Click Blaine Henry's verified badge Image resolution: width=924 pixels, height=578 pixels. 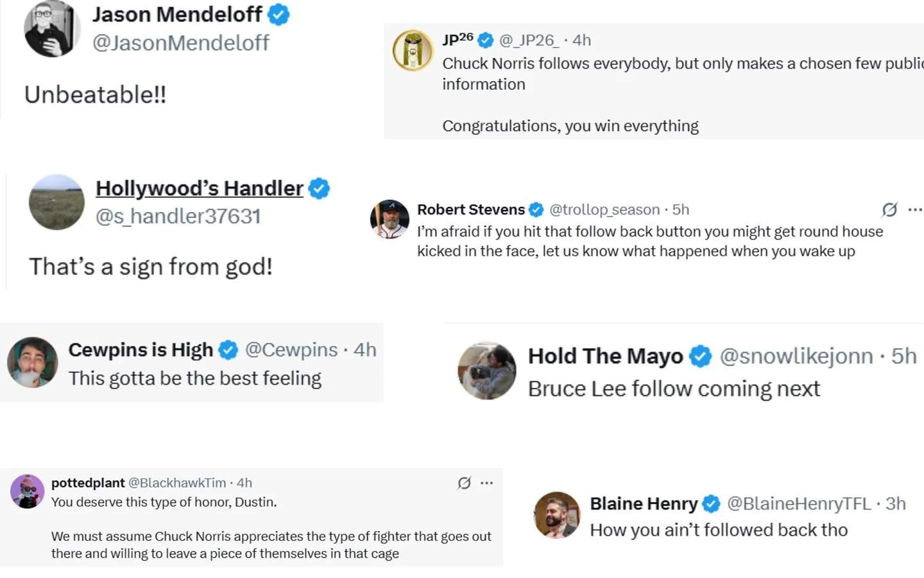click(711, 504)
